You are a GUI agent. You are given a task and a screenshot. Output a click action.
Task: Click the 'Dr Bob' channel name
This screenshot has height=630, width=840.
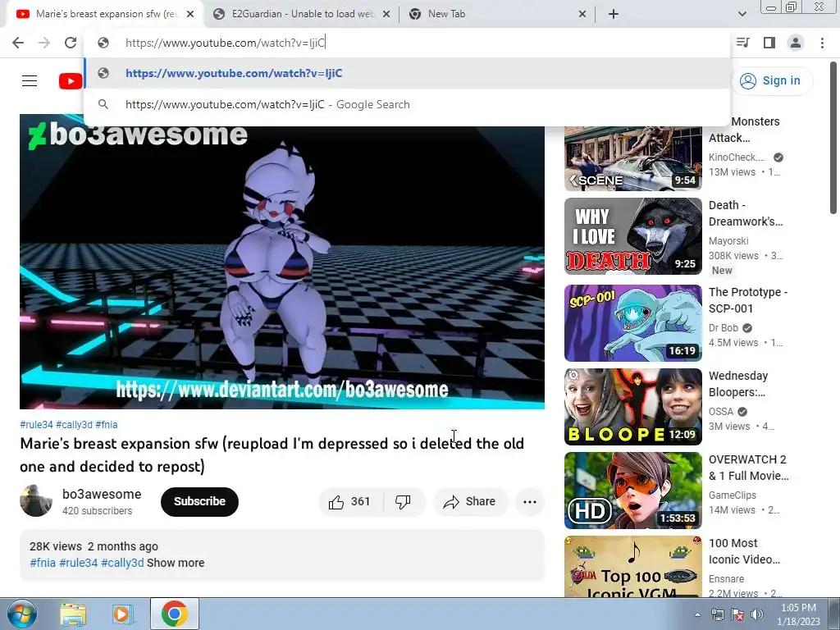point(724,328)
